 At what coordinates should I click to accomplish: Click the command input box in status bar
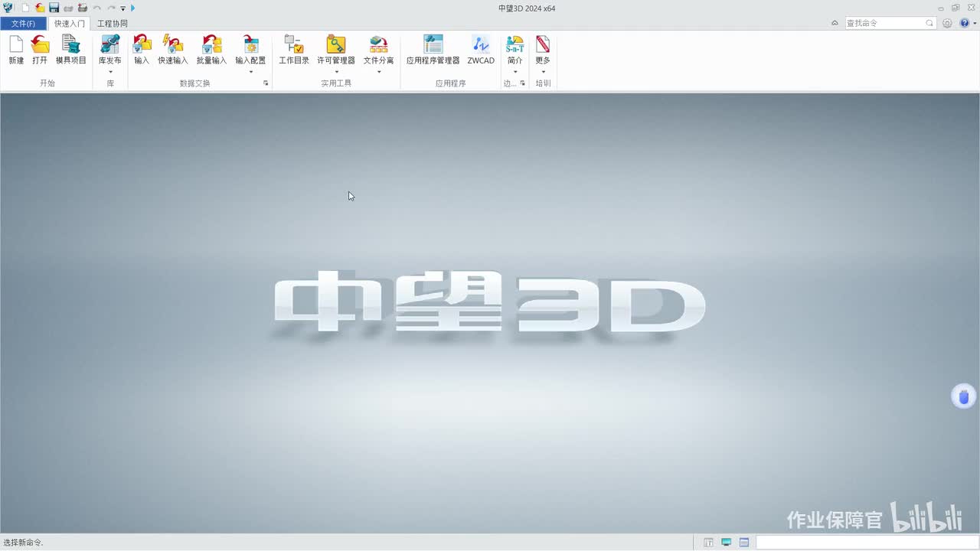867,543
